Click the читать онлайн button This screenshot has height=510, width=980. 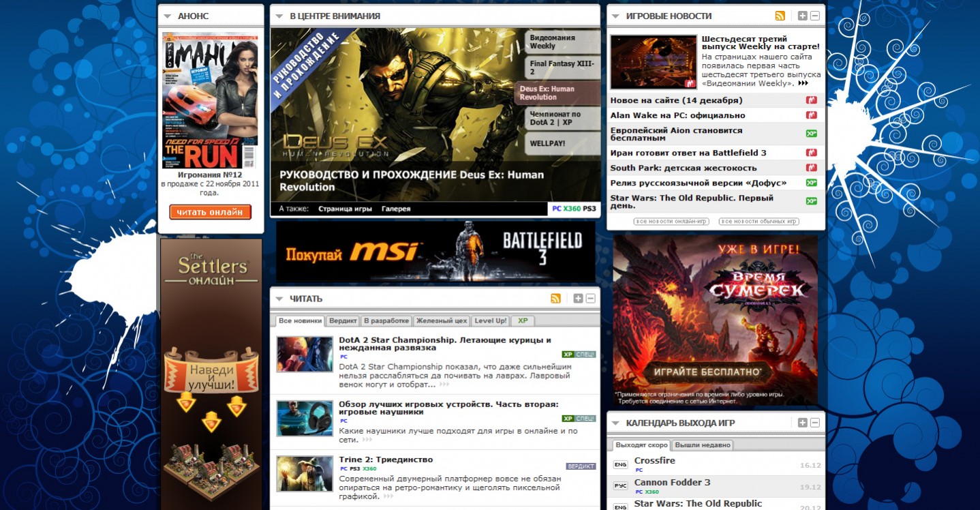[x=210, y=212]
